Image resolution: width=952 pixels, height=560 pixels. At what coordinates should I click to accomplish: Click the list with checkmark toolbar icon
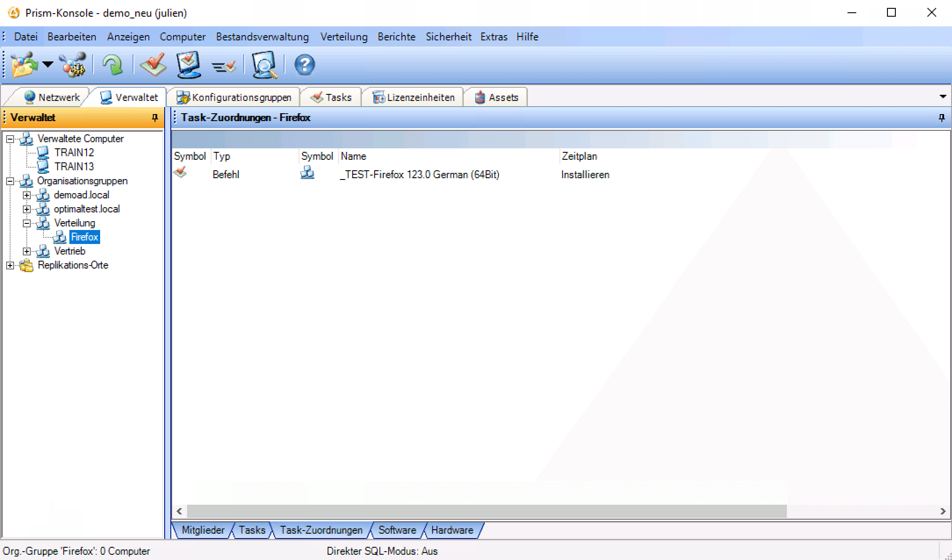[224, 66]
